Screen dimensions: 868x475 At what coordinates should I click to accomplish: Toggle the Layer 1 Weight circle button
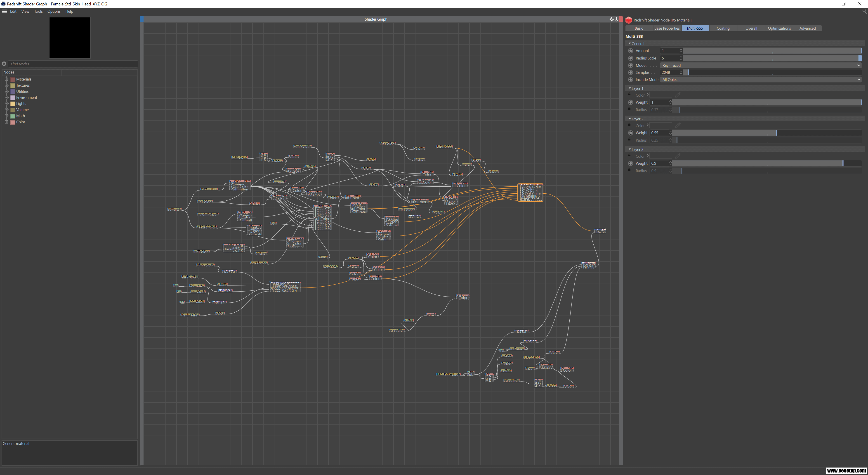click(x=631, y=102)
